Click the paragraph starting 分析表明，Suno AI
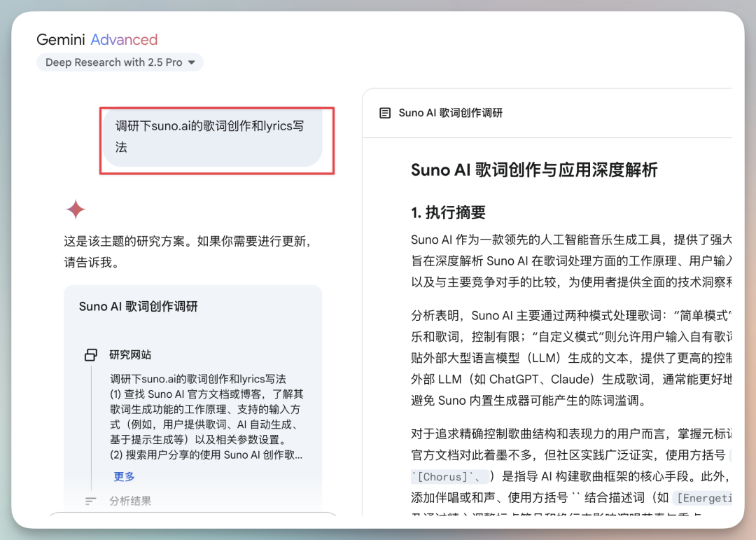Image resolution: width=756 pixels, height=540 pixels. (x=571, y=358)
